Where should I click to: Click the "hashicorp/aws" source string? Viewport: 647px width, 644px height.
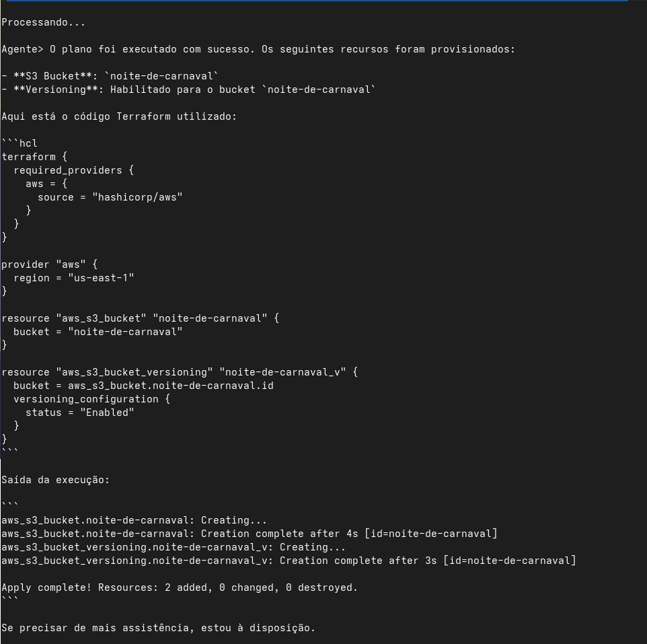137,197
